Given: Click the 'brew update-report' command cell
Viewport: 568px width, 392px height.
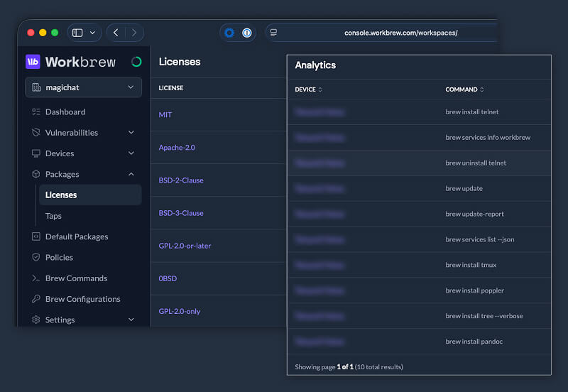Looking at the screenshot, I should [x=474, y=214].
